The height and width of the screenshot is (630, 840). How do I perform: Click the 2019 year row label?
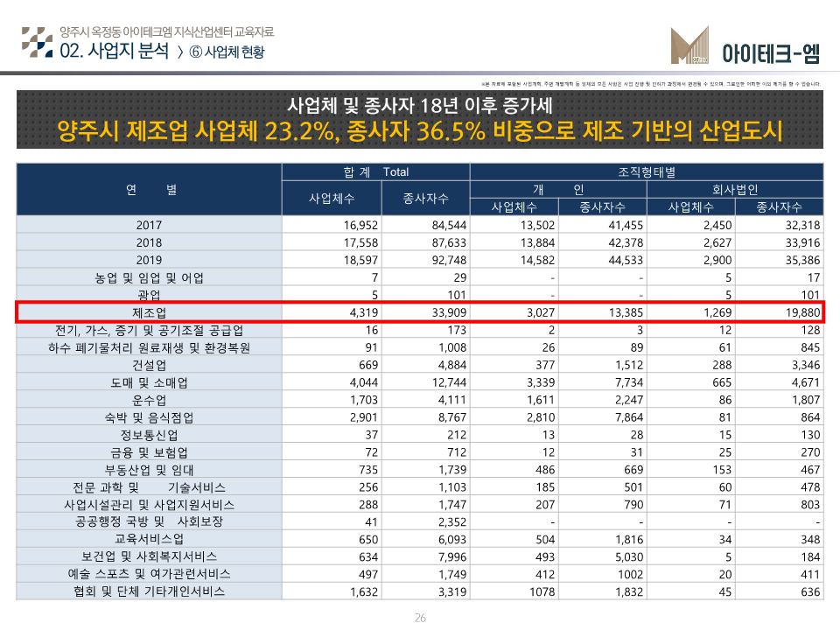(x=150, y=260)
